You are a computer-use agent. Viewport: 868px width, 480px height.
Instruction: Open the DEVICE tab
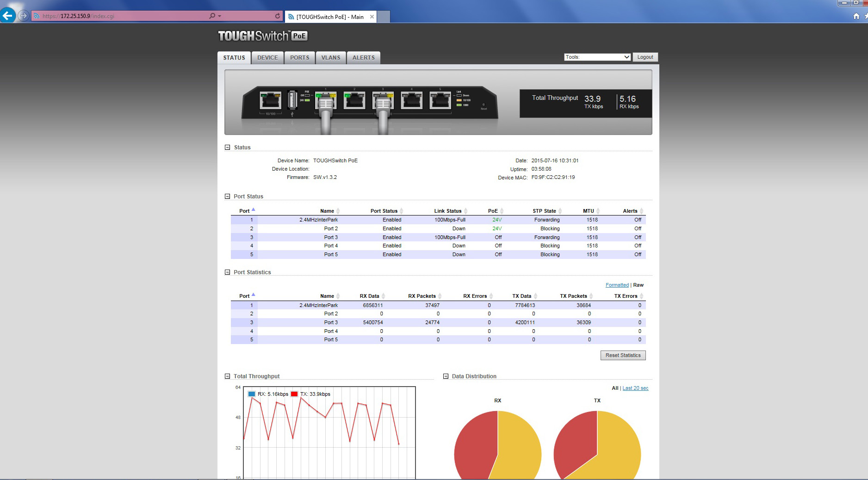(267, 58)
